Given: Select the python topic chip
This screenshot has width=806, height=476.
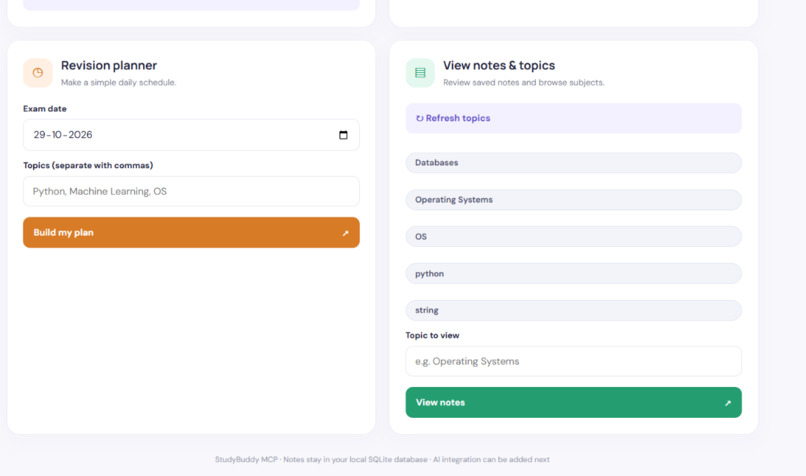Looking at the screenshot, I should [573, 273].
